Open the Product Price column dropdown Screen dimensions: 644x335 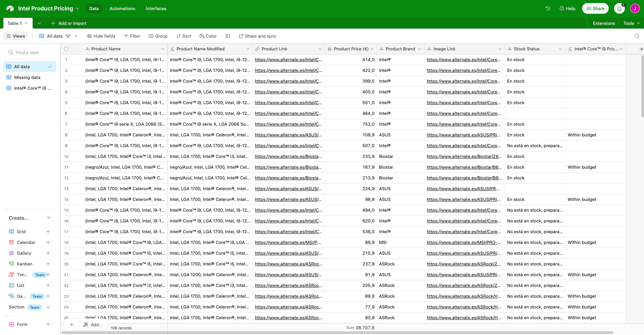(x=372, y=49)
